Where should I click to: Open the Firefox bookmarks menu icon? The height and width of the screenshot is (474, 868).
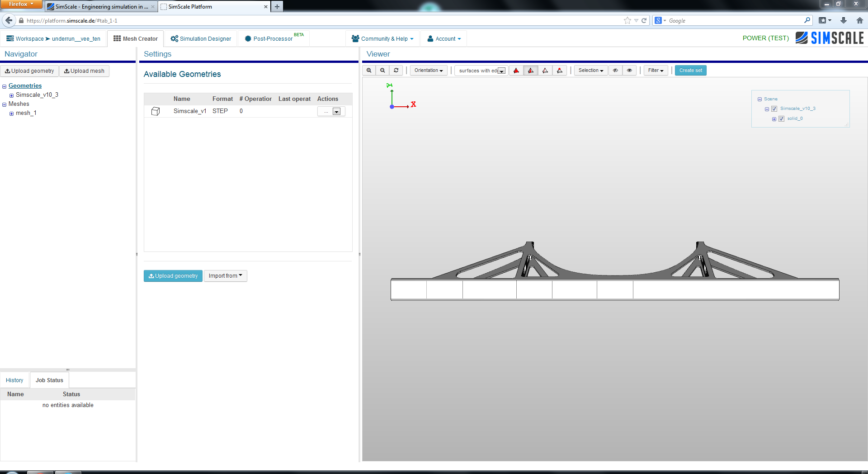(x=825, y=20)
